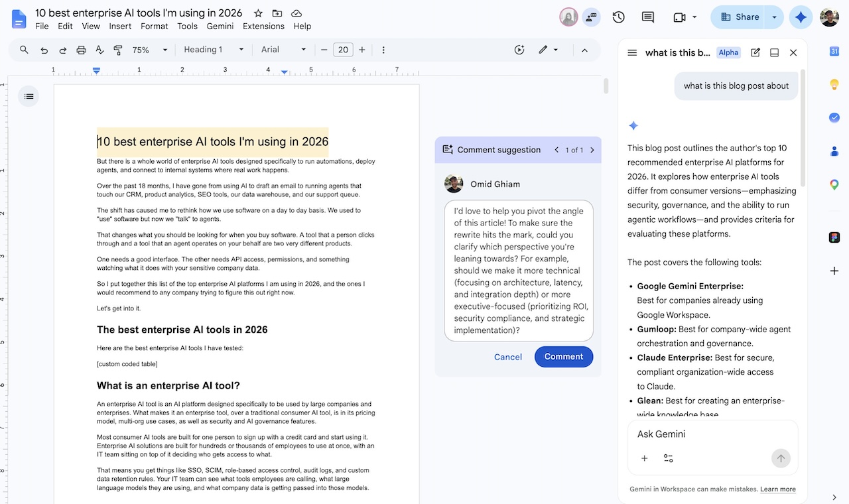Print the document

[81, 50]
